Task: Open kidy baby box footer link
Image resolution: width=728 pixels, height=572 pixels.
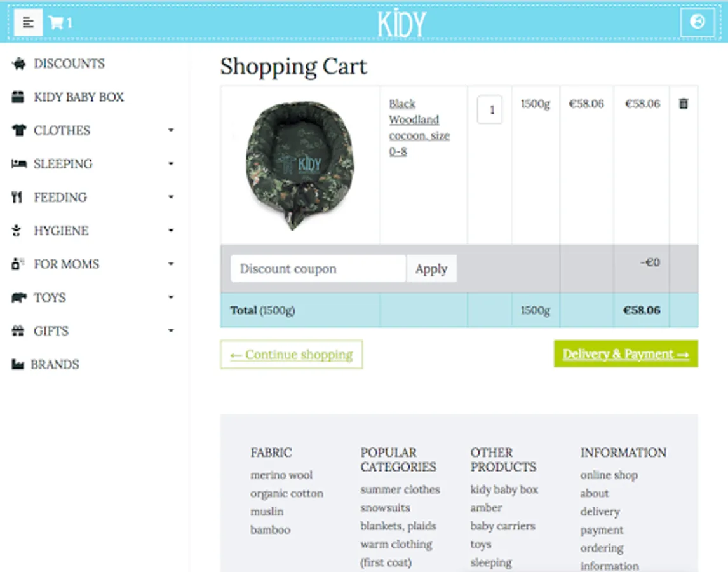Action: pos(504,489)
